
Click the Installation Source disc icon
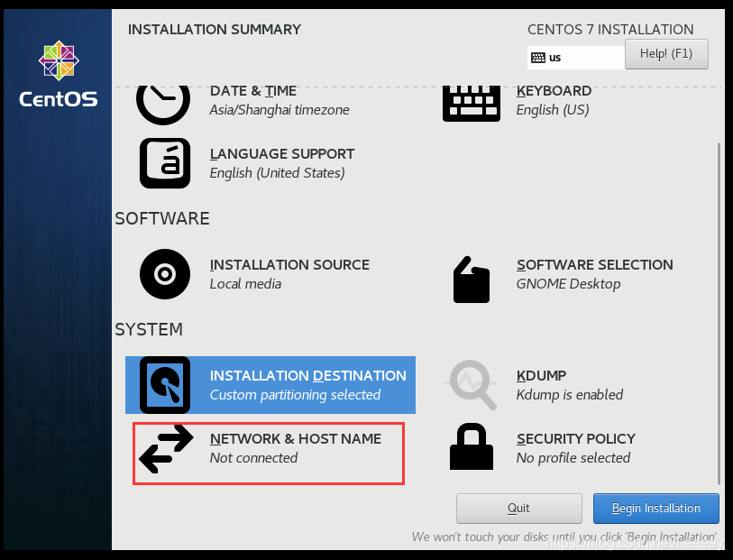coord(165,274)
